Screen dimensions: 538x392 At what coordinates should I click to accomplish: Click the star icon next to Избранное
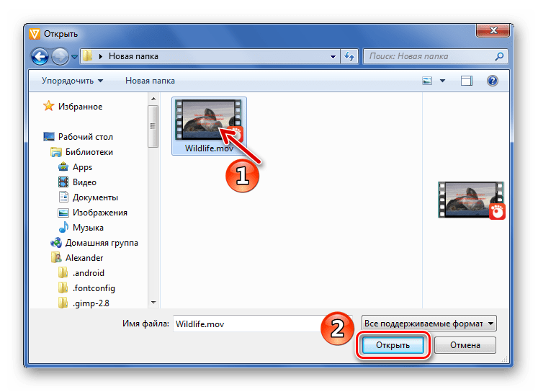[49, 106]
